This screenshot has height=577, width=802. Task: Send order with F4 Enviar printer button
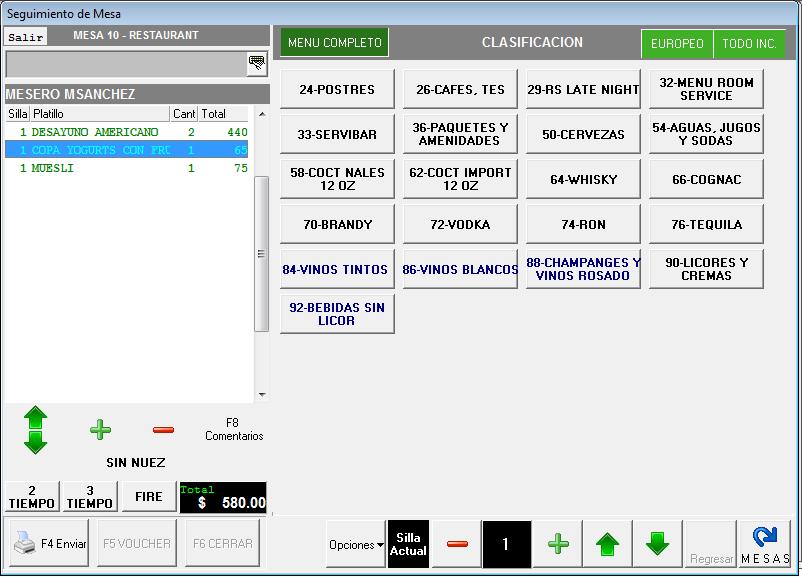tap(49, 543)
